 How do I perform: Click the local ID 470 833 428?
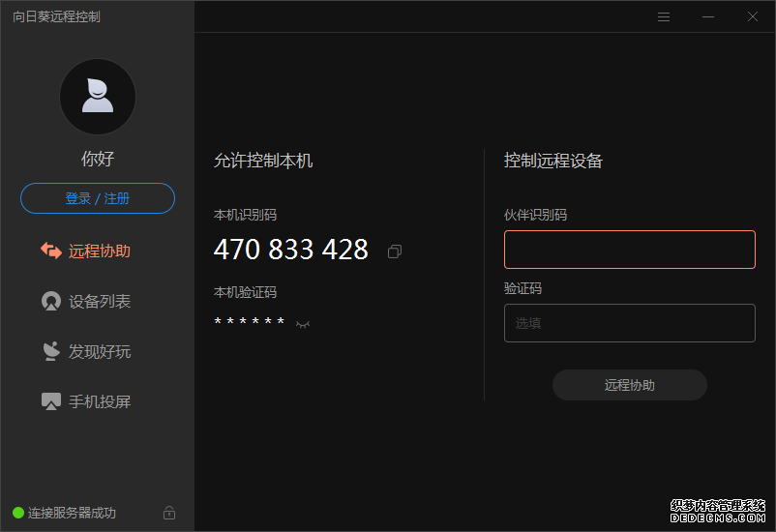tap(290, 250)
